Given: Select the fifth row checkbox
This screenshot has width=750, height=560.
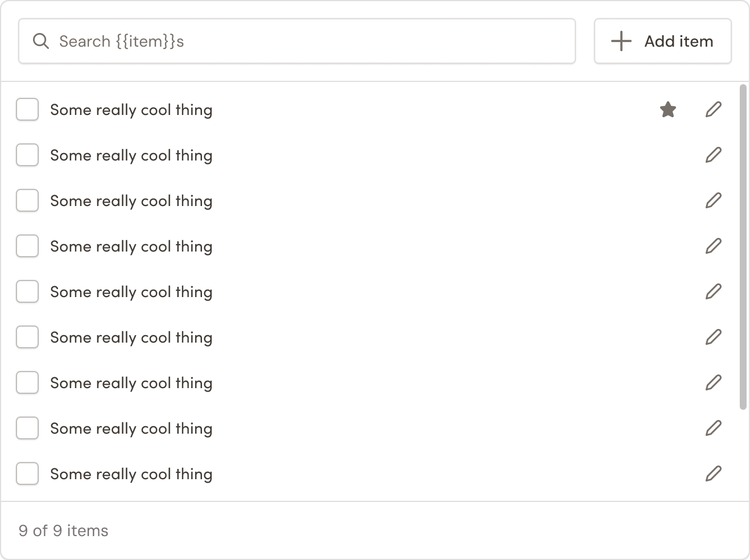Looking at the screenshot, I should tap(27, 291).
